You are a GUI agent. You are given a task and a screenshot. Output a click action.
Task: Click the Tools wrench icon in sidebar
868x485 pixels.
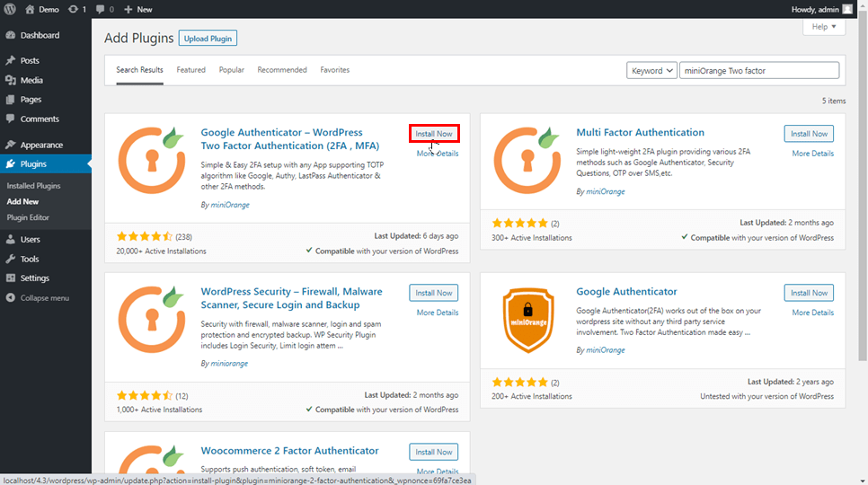[11, 259]
